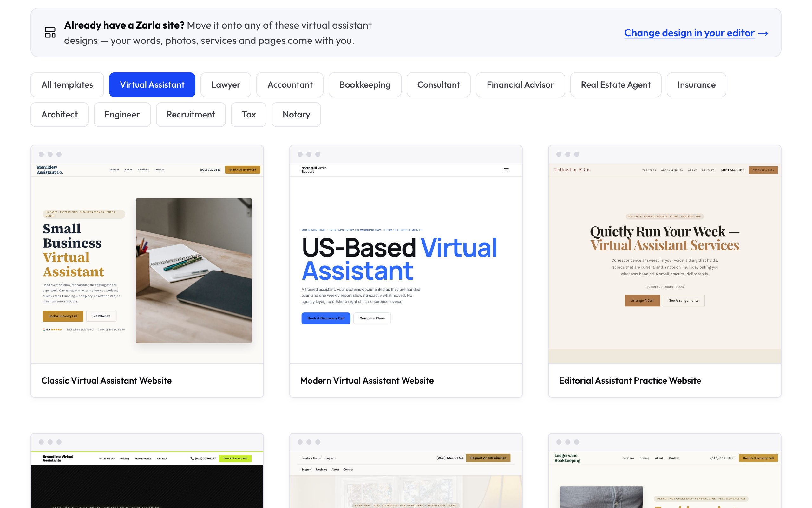Click the Northquill US-Based Virtual Assistant preview headline
Screen dimensions: 812x508
click(399, 259)
